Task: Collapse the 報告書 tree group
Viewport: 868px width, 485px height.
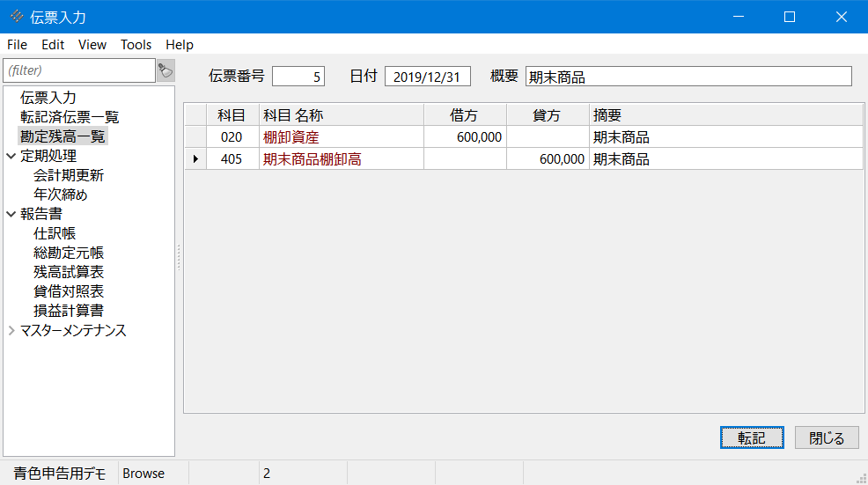Action: pos(11,214)
